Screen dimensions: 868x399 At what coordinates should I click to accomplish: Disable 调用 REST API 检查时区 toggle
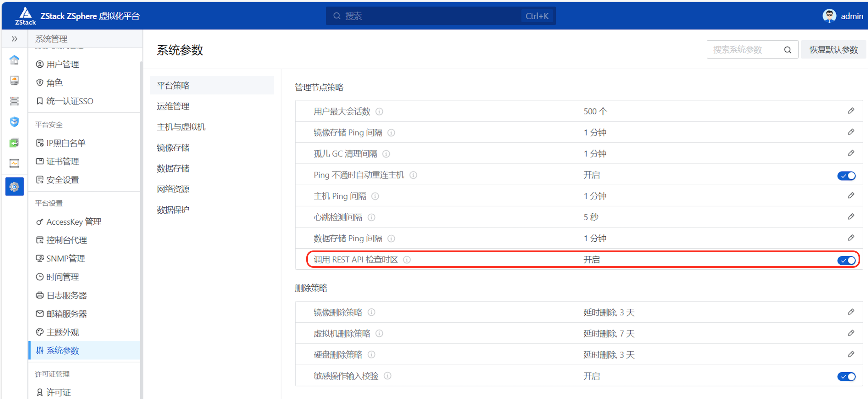846,260
